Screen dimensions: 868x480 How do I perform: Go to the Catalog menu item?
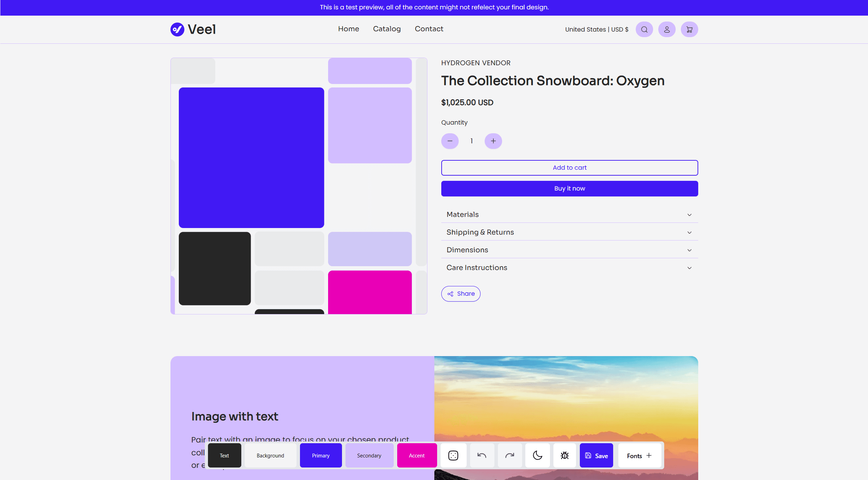coord(387,29)
